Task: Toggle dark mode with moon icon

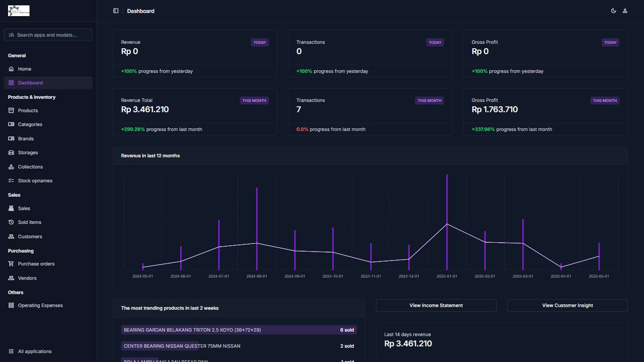Action: tap(614, 11)
